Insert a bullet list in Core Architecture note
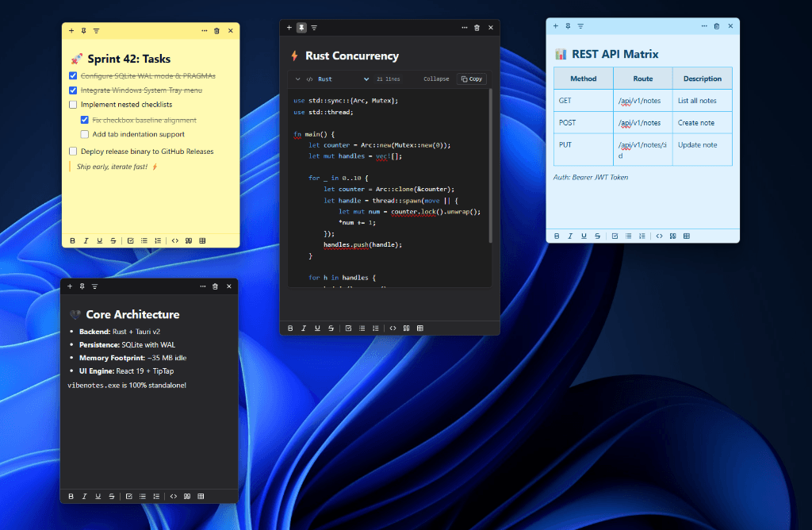Screen dimensions: 812x530 143,497
